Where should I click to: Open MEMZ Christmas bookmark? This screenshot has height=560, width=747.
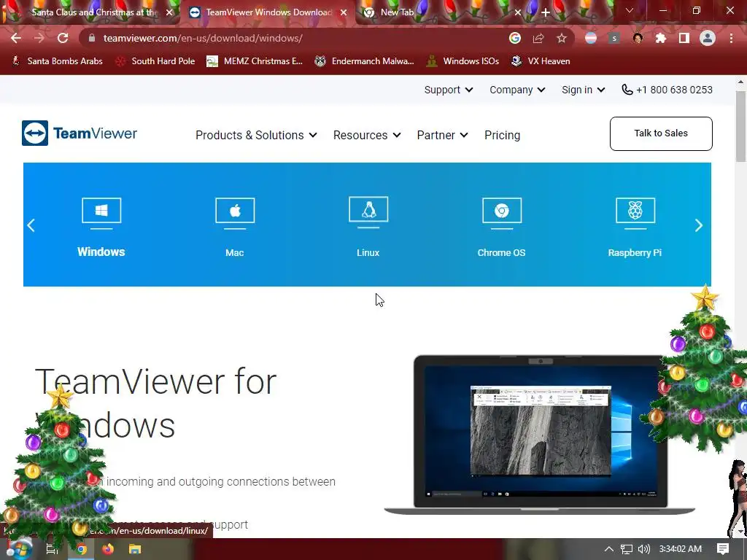tap(255, 61)
